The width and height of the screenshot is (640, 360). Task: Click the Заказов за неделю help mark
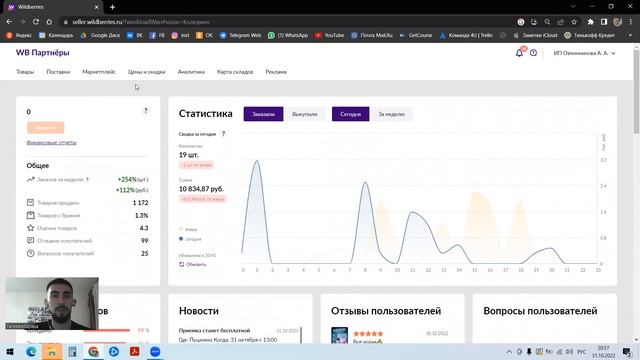87,179
